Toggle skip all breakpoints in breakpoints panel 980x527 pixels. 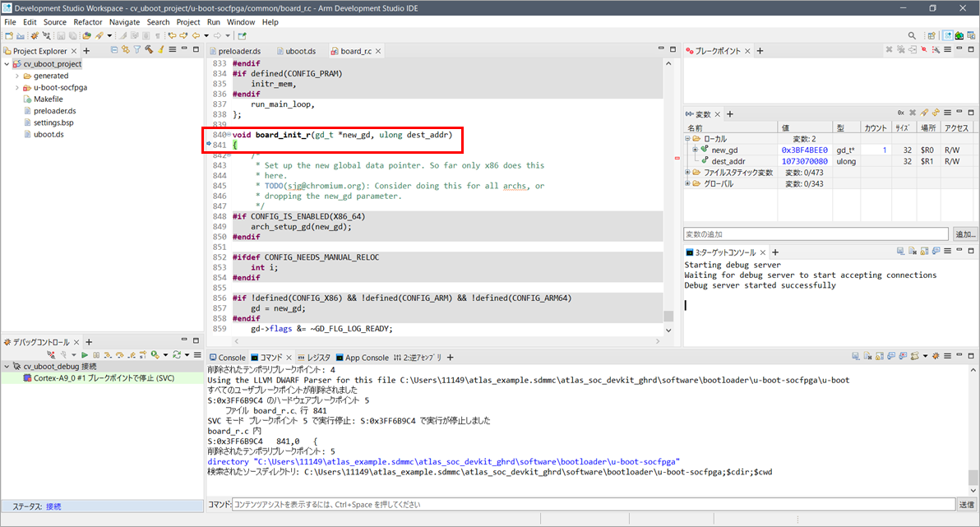[924, 49]
